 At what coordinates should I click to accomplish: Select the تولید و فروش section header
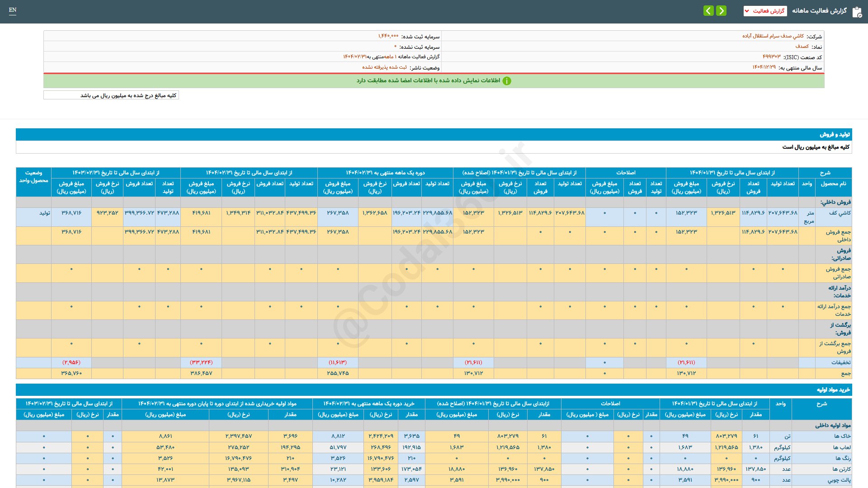pos(835,135)
